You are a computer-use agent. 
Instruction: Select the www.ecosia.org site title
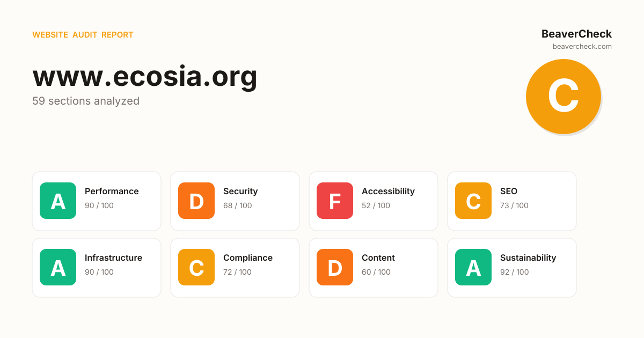click(145, 76)
